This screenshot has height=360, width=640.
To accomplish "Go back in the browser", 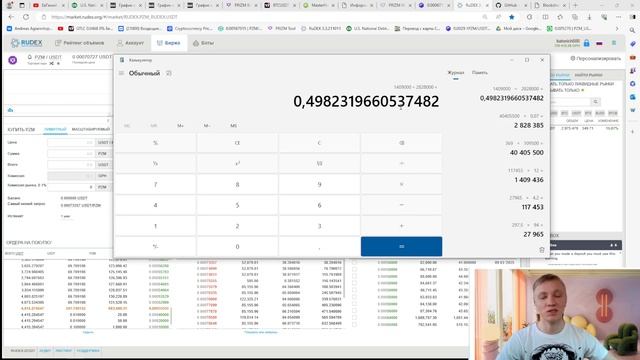I will (11, 17).
